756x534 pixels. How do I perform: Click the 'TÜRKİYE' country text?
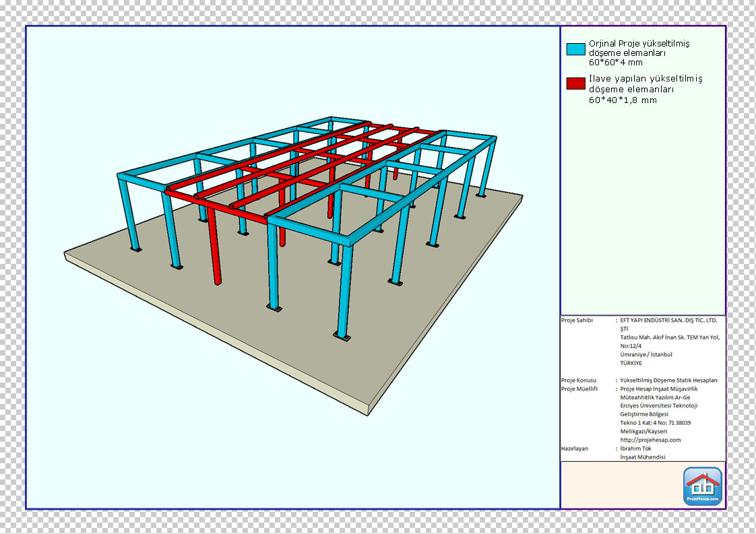(x=631, y=363)
